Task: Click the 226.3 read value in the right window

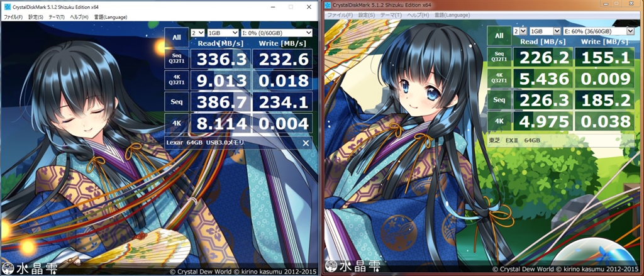Action: [543, 100]
